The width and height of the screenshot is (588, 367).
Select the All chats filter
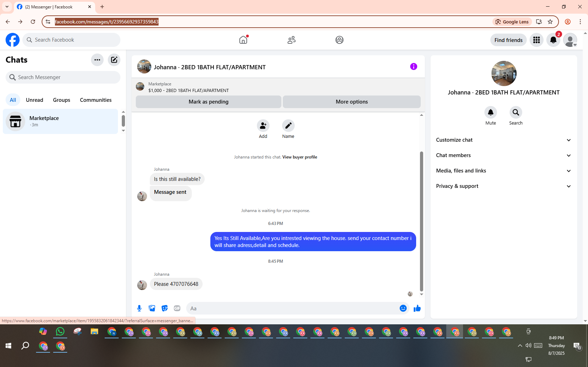(x=13, y=100)
